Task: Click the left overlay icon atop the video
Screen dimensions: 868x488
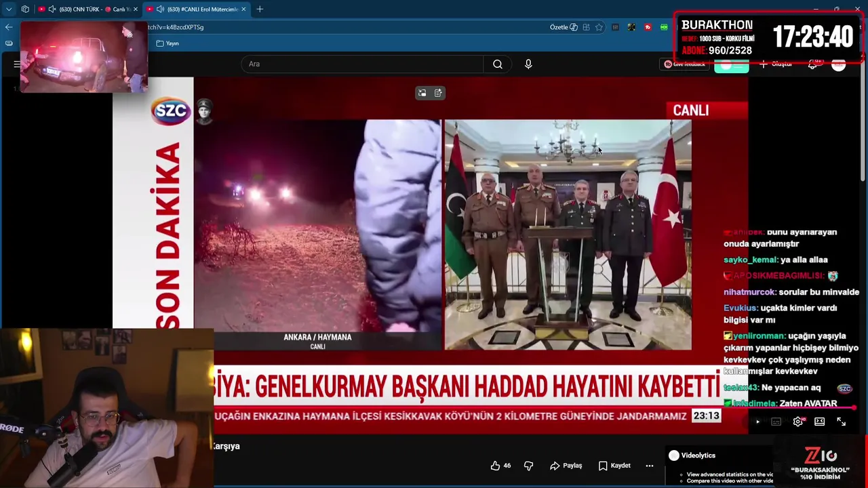Action: tap(422, 93)
